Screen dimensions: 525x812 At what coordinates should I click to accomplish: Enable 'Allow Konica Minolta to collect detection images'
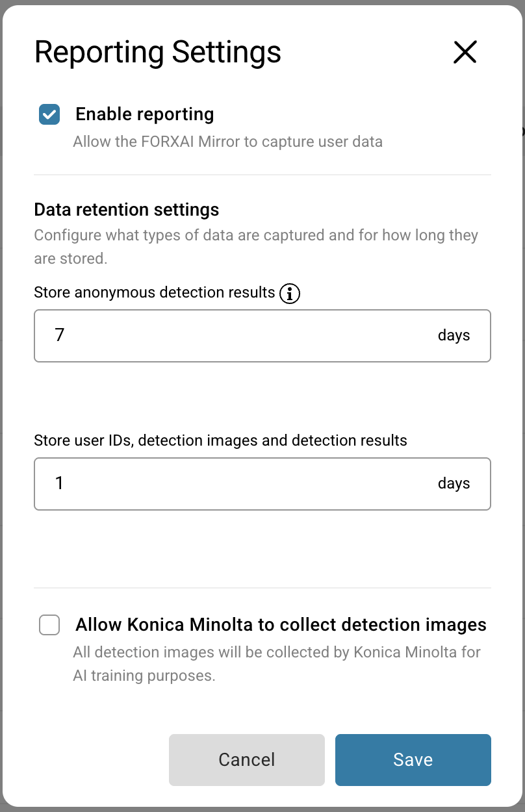tap(49, 624)
